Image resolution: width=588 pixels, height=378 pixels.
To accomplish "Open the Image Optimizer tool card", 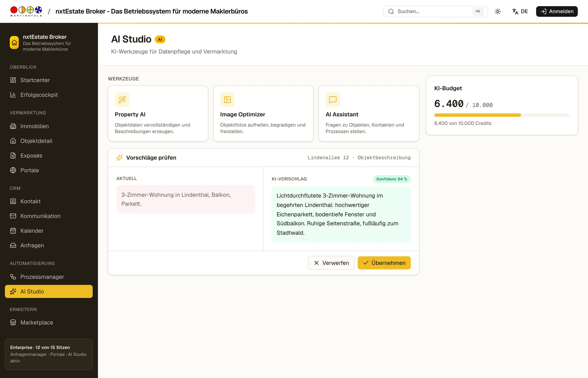I will coord(263,114).
